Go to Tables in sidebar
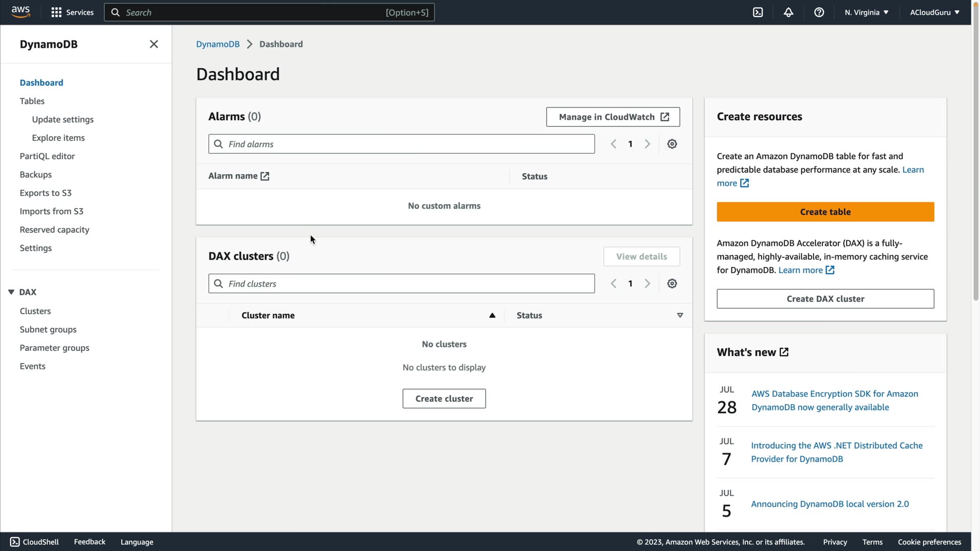 (x=32, y=101)
